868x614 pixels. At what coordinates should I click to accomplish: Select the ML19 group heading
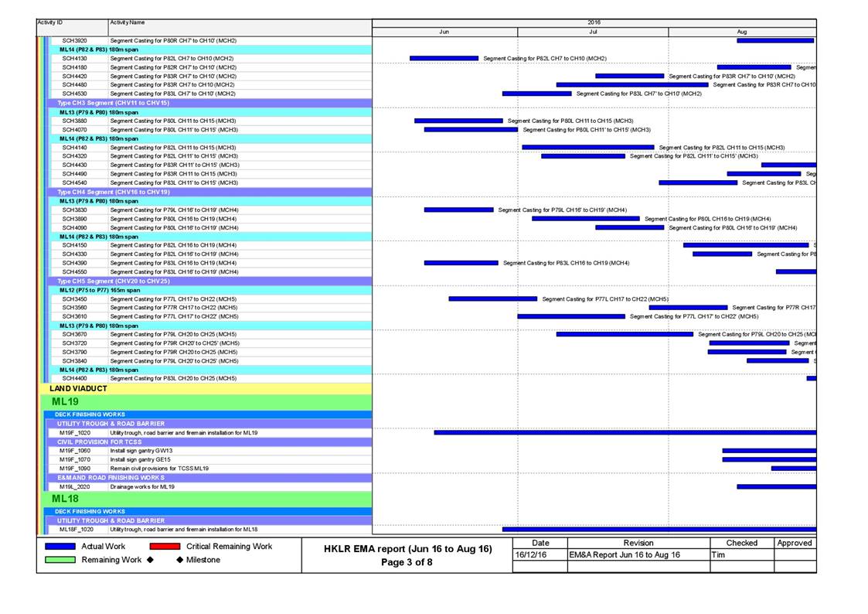(207, 402)
